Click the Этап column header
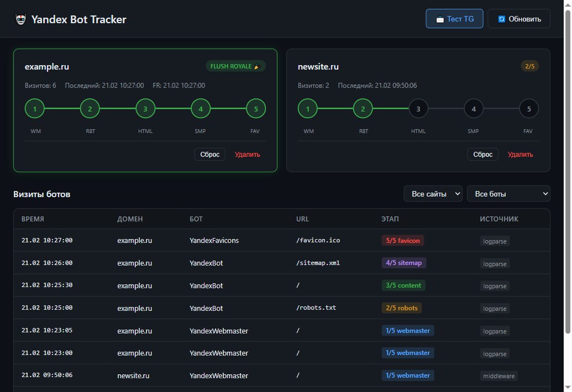572x392 pixels. (x=390, y=219)
